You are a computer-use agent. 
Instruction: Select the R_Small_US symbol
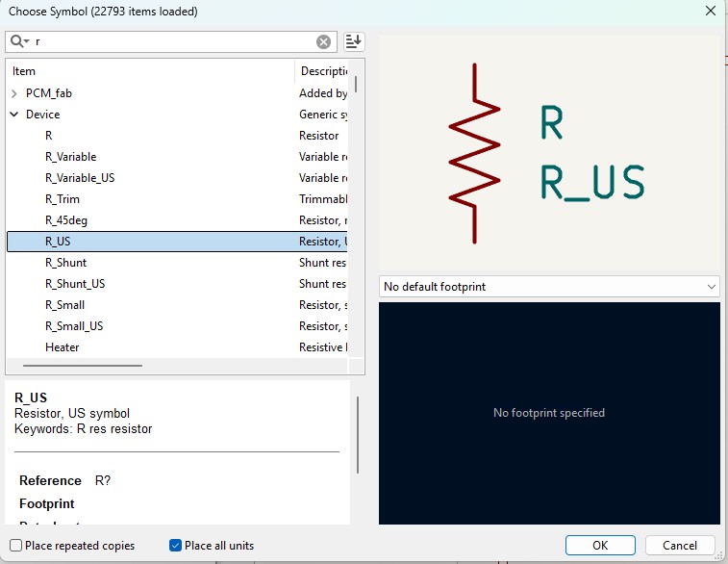74,326
